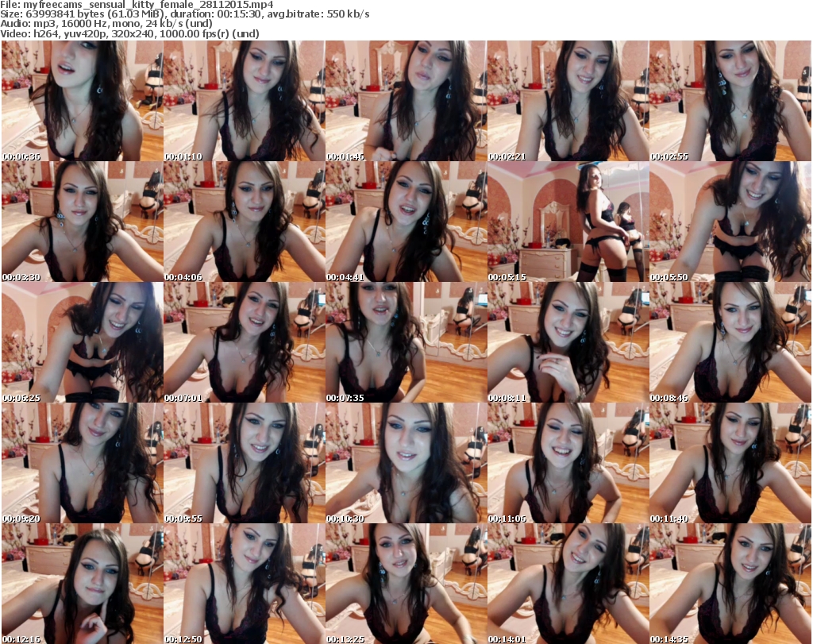
Task: Select the Video line reading h264, yuv420p
Action: tap(129, 33)
